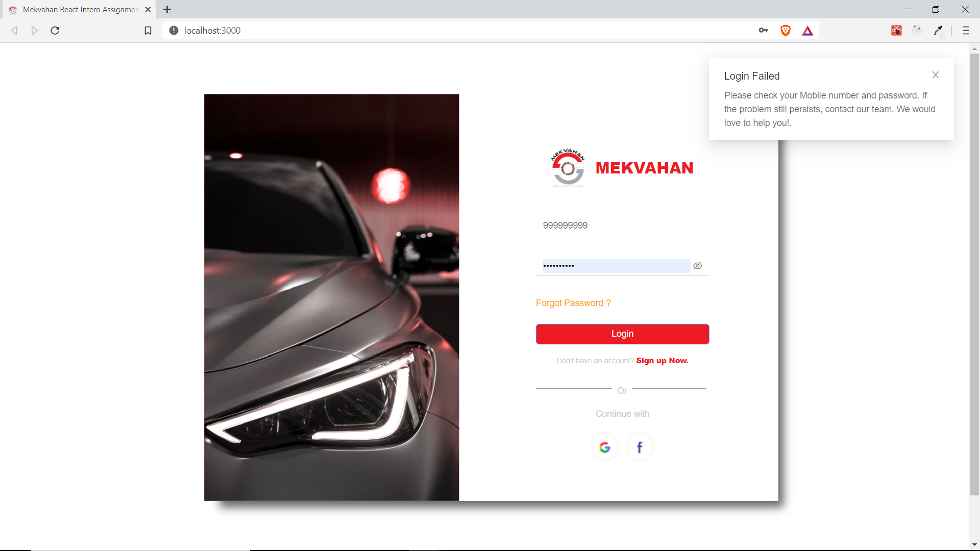Open the color picker eyedropper extension

point(938,31)
